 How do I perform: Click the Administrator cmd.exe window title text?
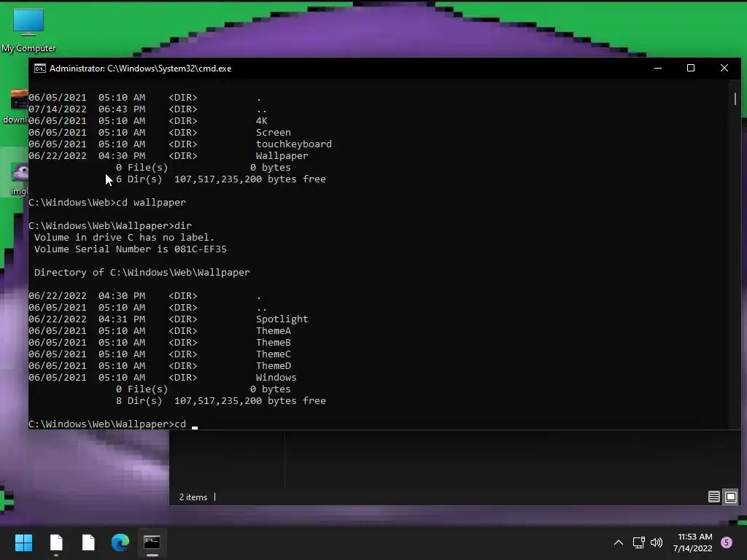(x=141, y=69)
